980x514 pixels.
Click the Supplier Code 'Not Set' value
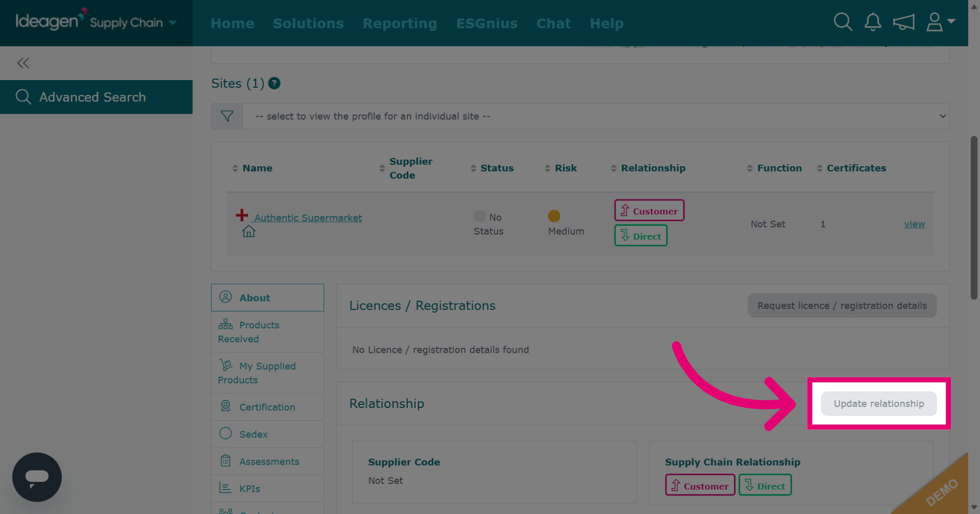[x=385, y=480]
